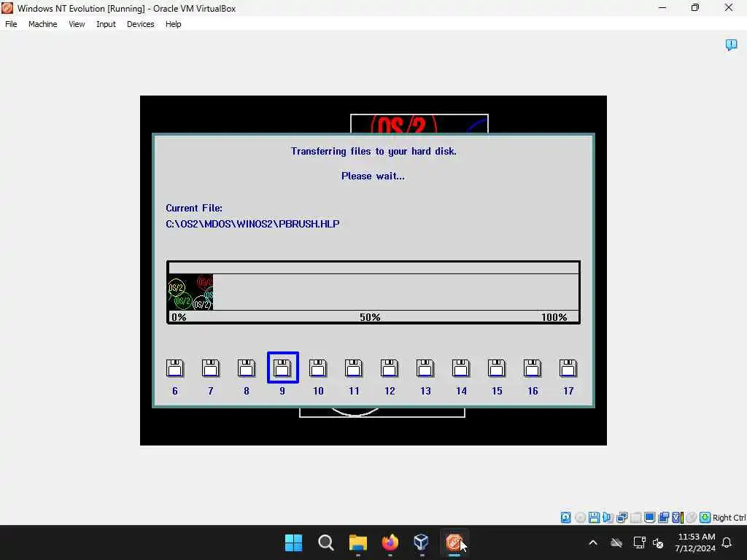Click the optical drive status icon
Image resolution: width=747 pixels, height=560 pixels.
coord(580,518)
